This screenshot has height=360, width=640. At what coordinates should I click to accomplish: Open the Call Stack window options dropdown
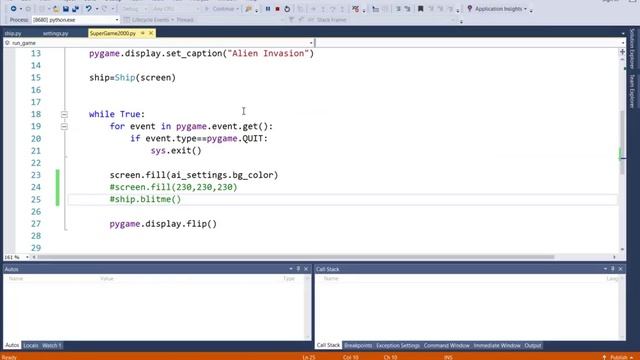tap(605, 269)
